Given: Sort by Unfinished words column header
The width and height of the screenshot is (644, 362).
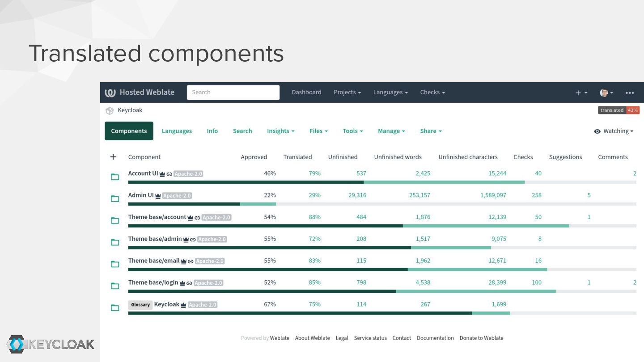Looking at the screenshot, I should click(x=398, y=157).
